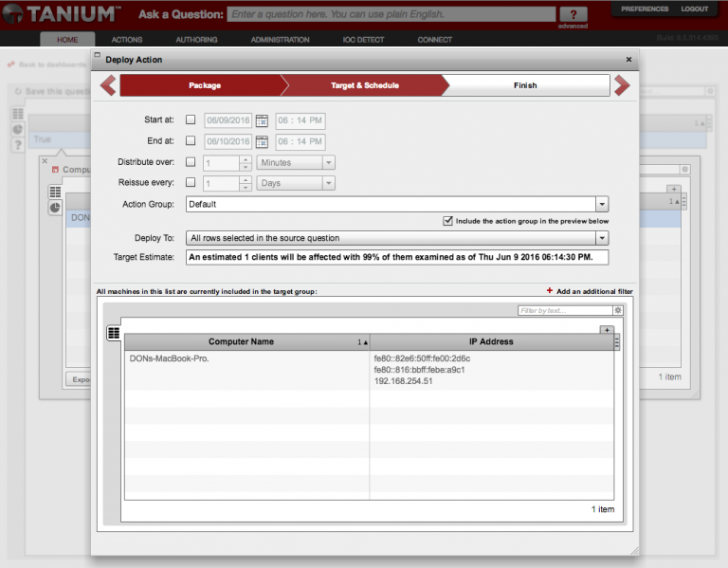Enable the Start at checkbox

(x=191, y=119)
